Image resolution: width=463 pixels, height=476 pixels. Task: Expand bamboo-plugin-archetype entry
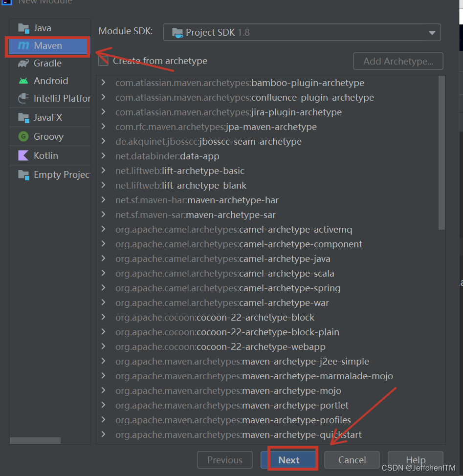[103, 83]
